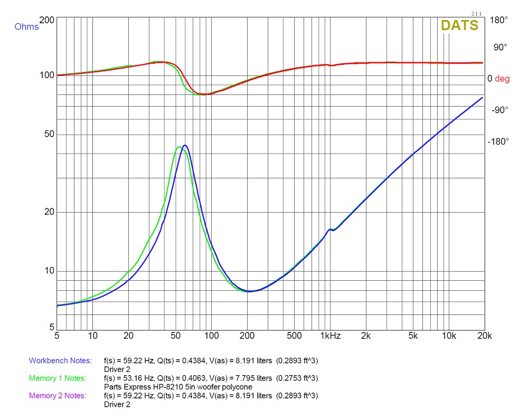Click the Driver 2 text under Workbench Notes
Screen dimensions: 528x420
(117, 369)
